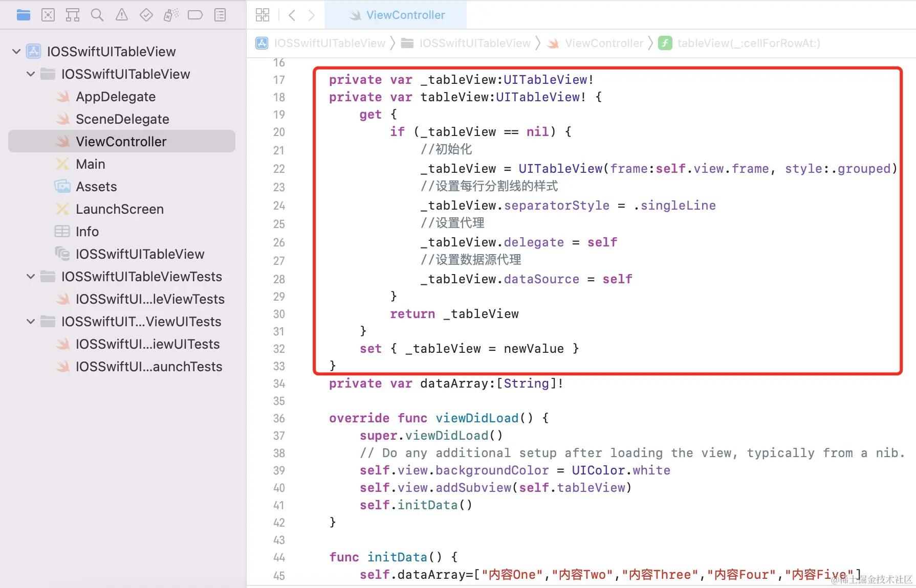
Task: Click the Info plist table icon
Action: click(x=62, y=232)
